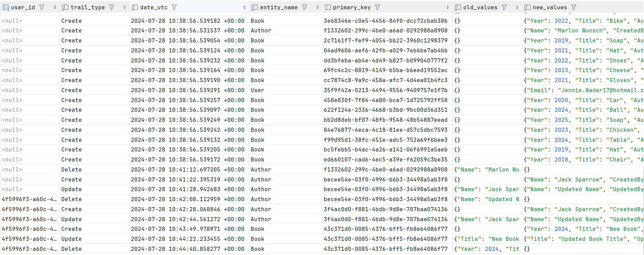Open the filter for the new_values column
This screenshot has width=644, height=255.
tap(574, 7)
